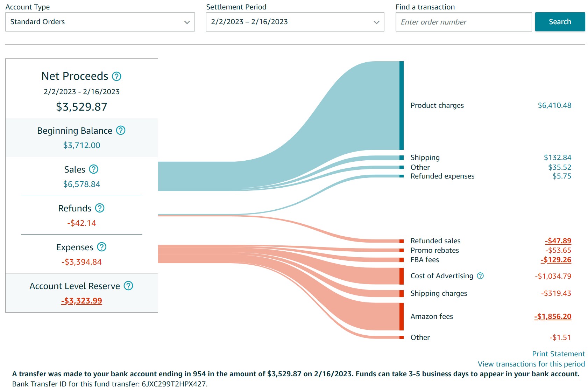This screenshot has width=588, height=391.
Task: Click Print Statement link
Action: (558, 354)
